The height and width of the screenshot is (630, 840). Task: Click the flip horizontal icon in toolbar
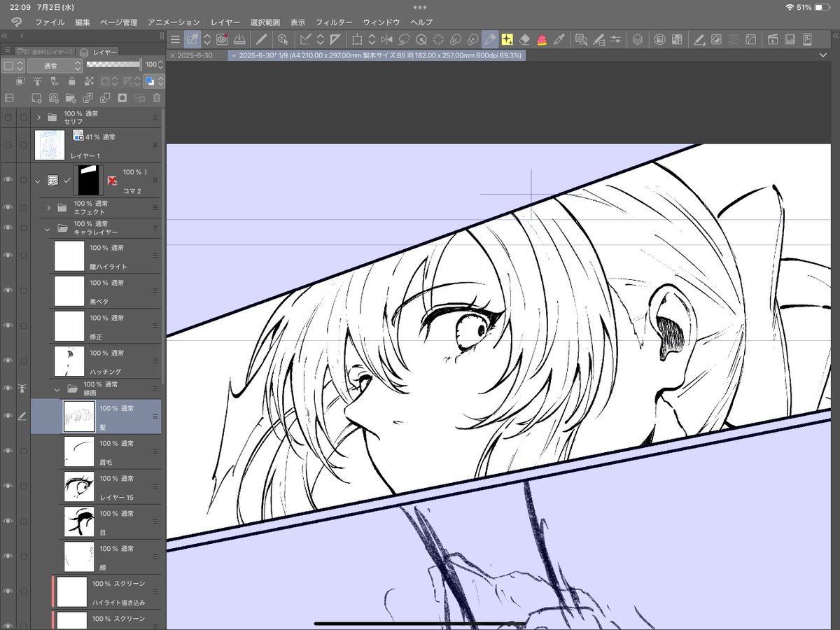coord(386,40)
